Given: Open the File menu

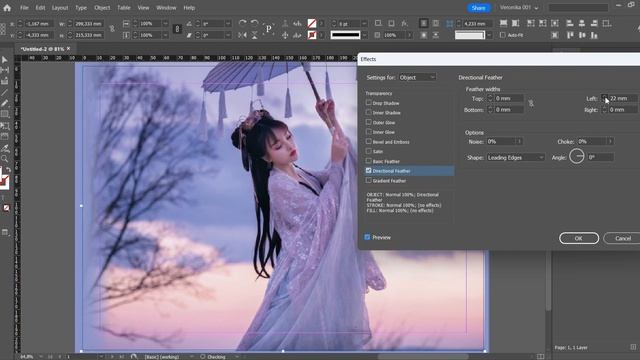Looking at the screenshot, I should coord(24,8).
